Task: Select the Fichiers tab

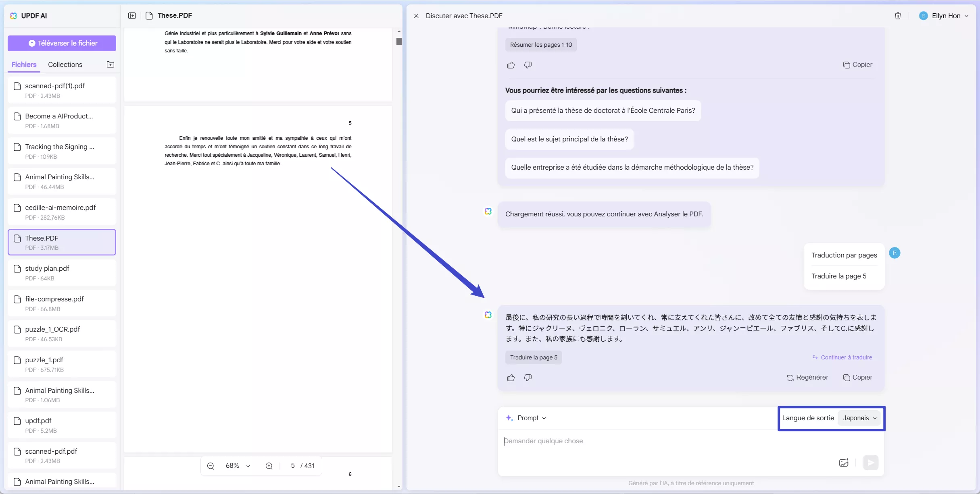Action: (x=24, y=64)
